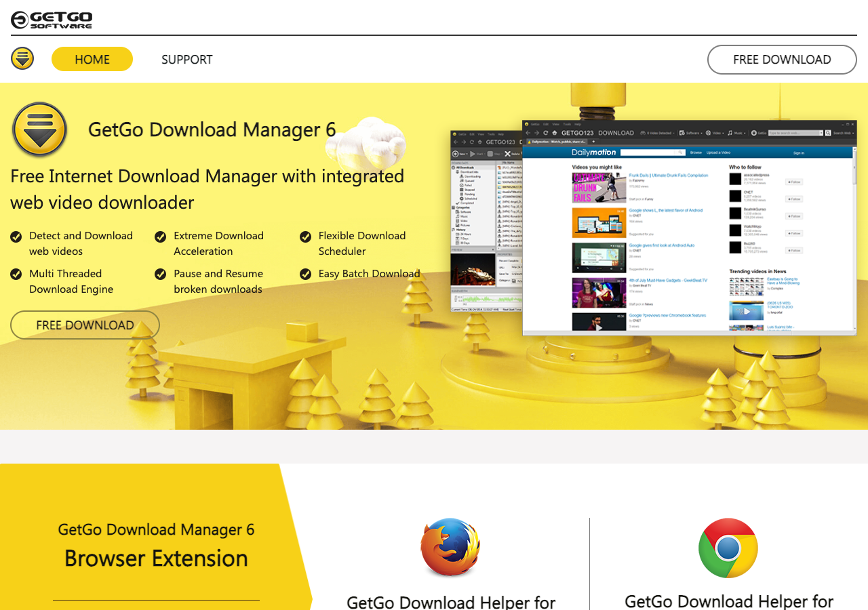Click the Chrome browser icon
The width and height of the screenshot is (868, 610).
[x=728, y=548]
